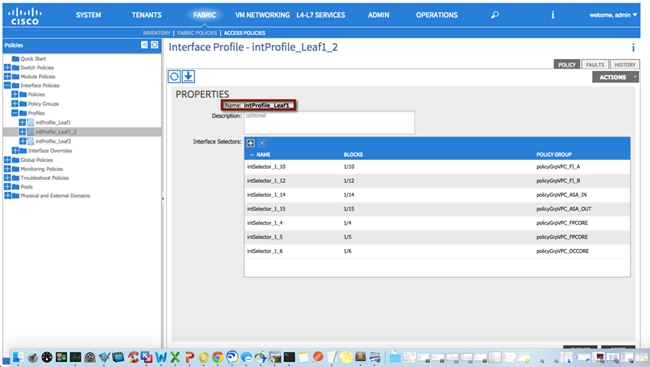Expand the Policy Groups tree node

click(x=15, y=104)
